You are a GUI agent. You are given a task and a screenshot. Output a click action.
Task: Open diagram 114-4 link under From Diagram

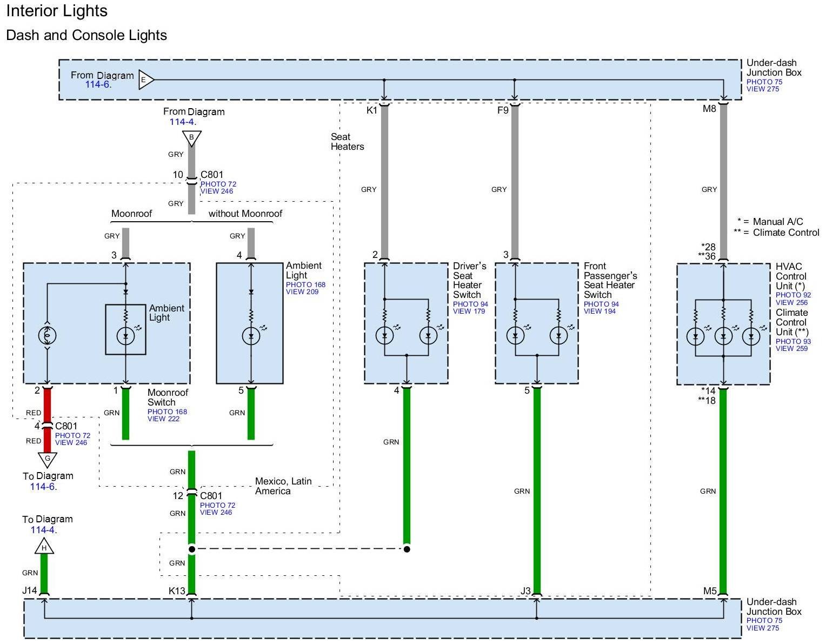(x=183, y=122)
